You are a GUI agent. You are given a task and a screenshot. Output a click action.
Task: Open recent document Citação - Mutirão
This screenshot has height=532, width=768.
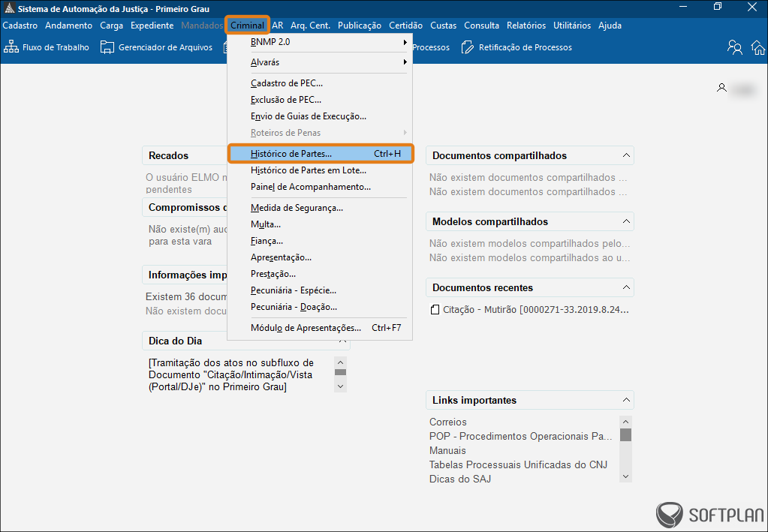[x=536, y=309]
